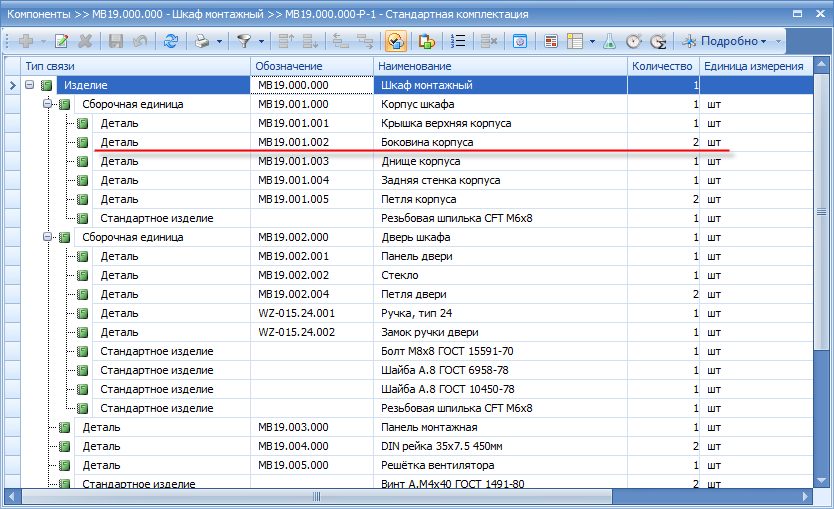Click the clipboard paste objects icon
The image size is (834, 509).
point(427,41)
